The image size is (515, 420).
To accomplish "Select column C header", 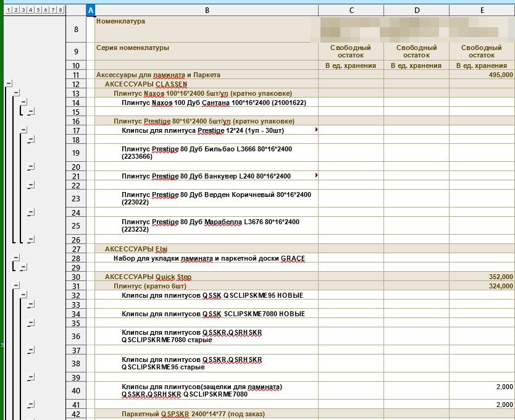I will tap(351, 10).
